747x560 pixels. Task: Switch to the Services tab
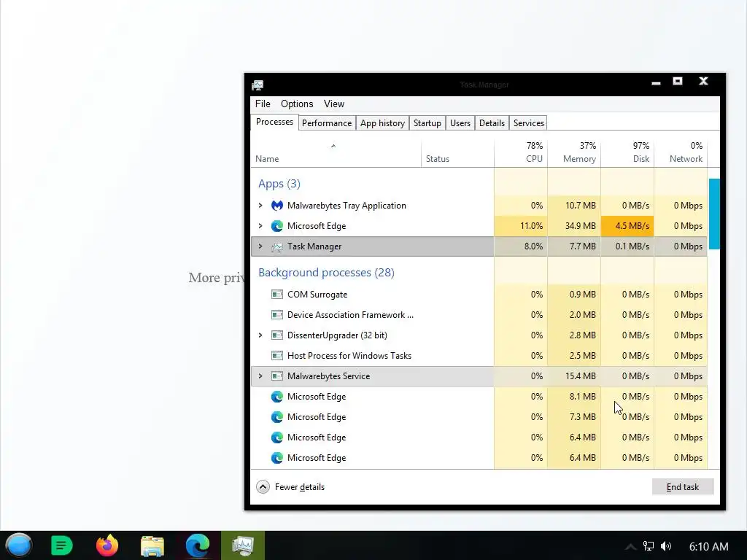(x=529, y=123)
